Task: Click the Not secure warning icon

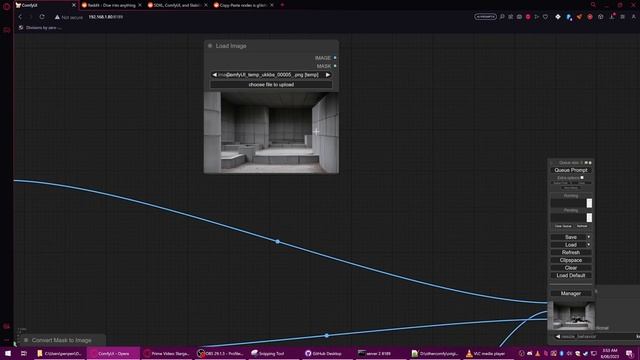Action: coord(57,17)
